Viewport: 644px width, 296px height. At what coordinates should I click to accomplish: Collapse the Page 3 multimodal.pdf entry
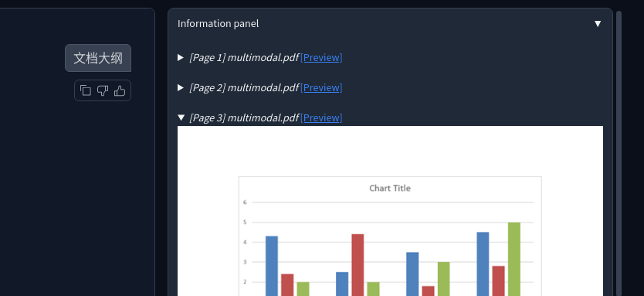point(181,117)
